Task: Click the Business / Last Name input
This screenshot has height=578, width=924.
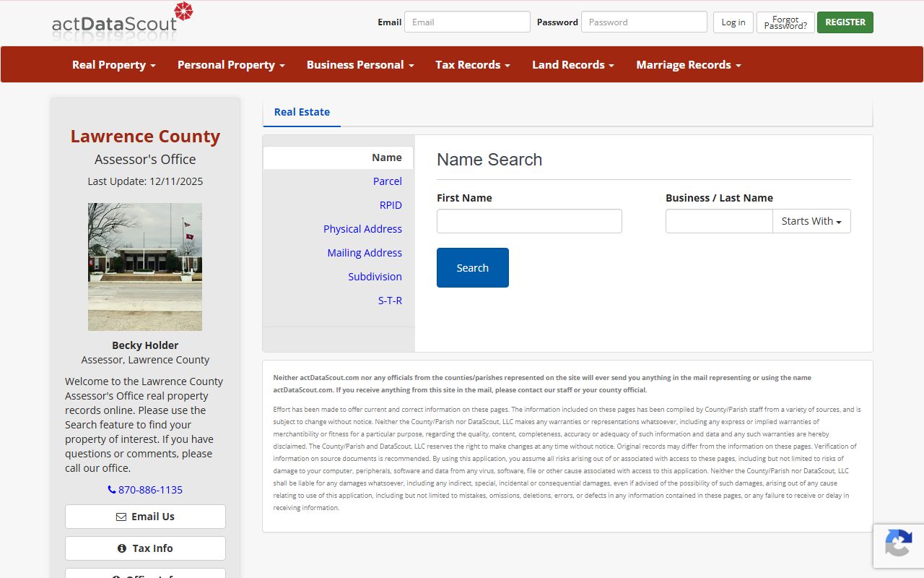Action: tap(719, 221)
